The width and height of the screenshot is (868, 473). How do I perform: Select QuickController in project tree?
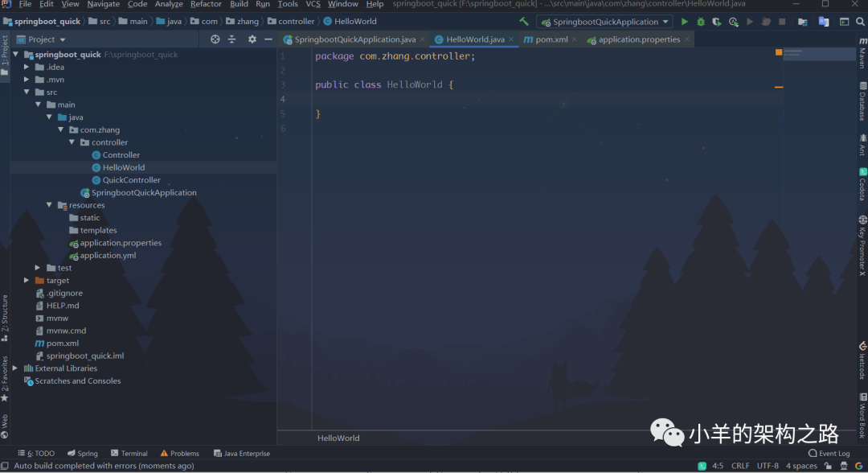[x=131, y=180]
